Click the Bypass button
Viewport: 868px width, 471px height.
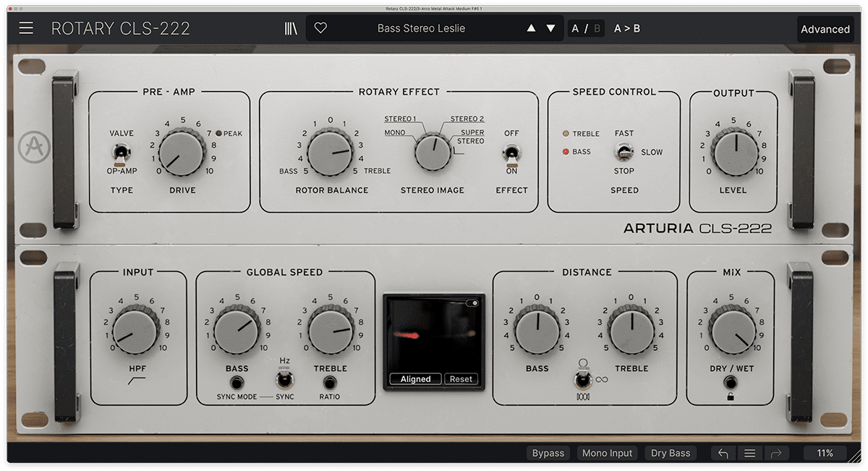tap(548, 453)
